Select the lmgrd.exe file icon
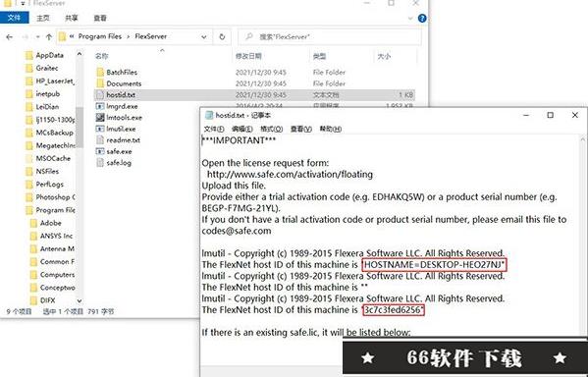 tap(100, 106)
